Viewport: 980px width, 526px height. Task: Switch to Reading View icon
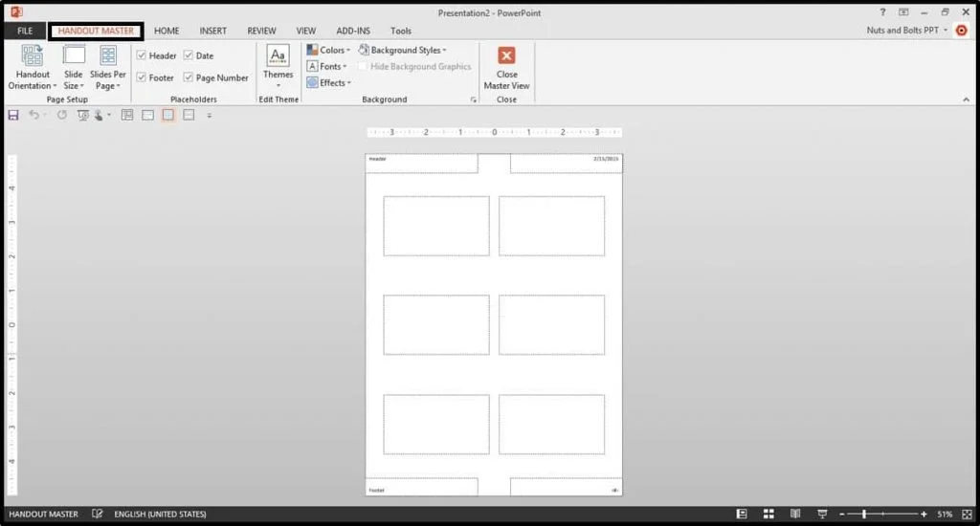tap(795, 514)
